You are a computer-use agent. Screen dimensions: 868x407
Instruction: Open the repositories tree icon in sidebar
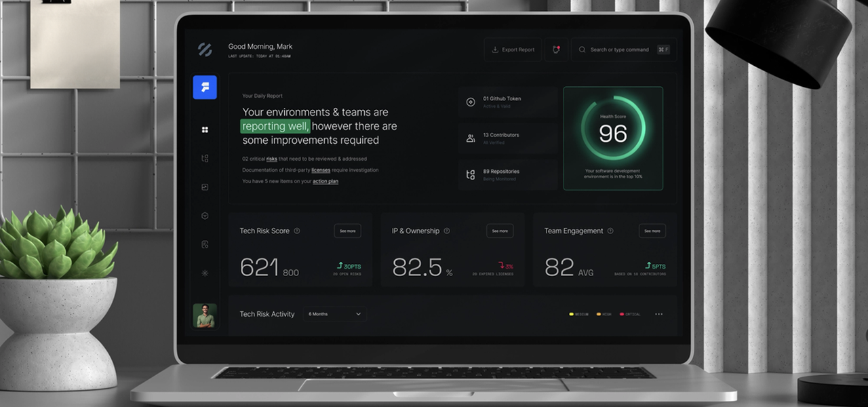click(x=205, y=159)
